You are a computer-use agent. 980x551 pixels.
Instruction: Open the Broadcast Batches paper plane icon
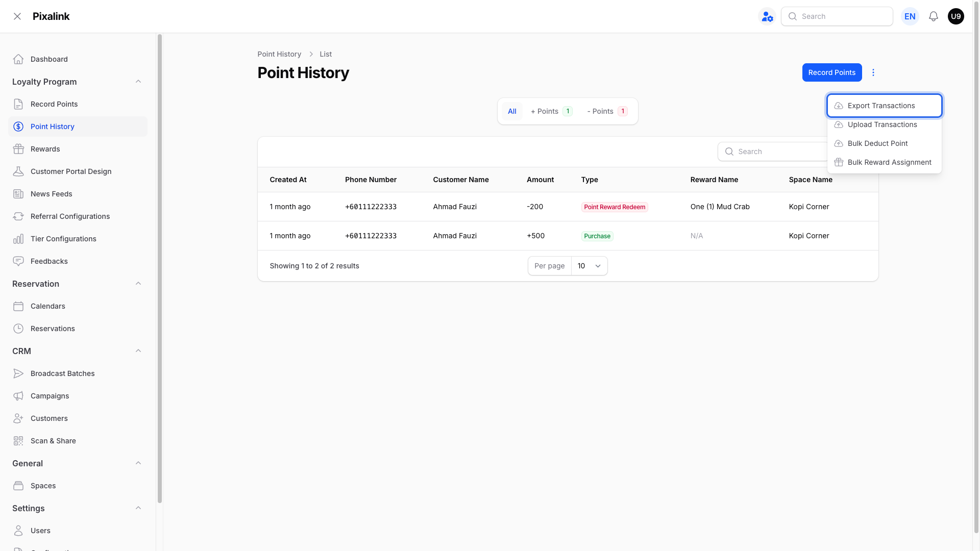(18, 373)
